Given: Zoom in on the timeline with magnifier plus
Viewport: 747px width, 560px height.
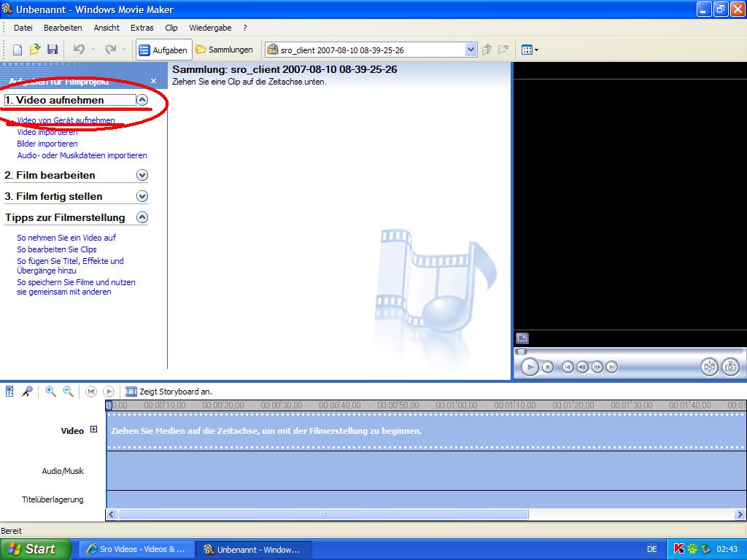Looking at the screenshot, I should click(50, 392).
